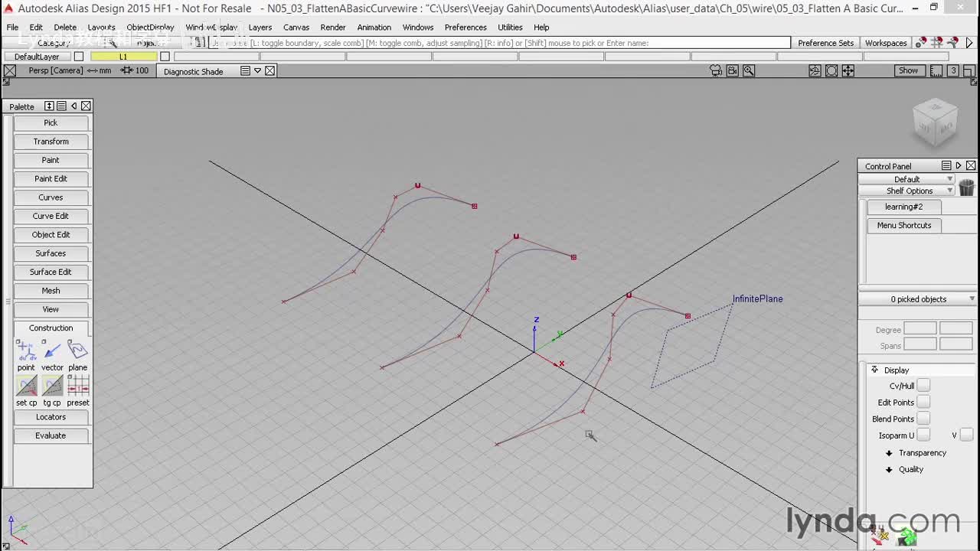Toggle the DefaultLayer visibility box

tap(78, 57)
